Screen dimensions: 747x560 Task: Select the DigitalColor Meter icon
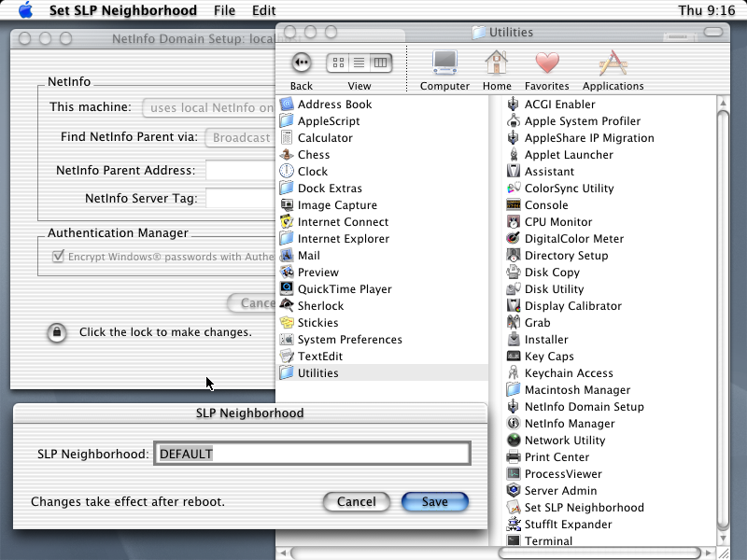click(x=513, y=238)
